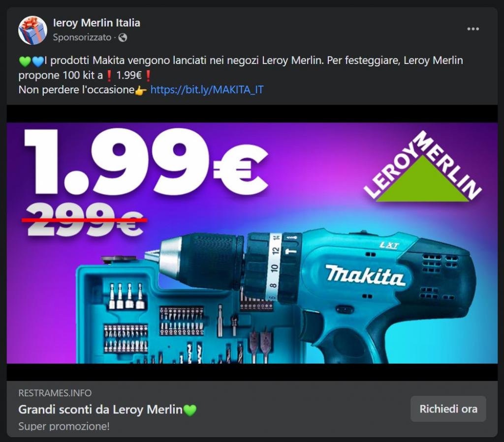The width and height of the screenshot is (504, 442).
Task: Click the RESTRAMES.INFO domain text
Action: coord(55,393)
